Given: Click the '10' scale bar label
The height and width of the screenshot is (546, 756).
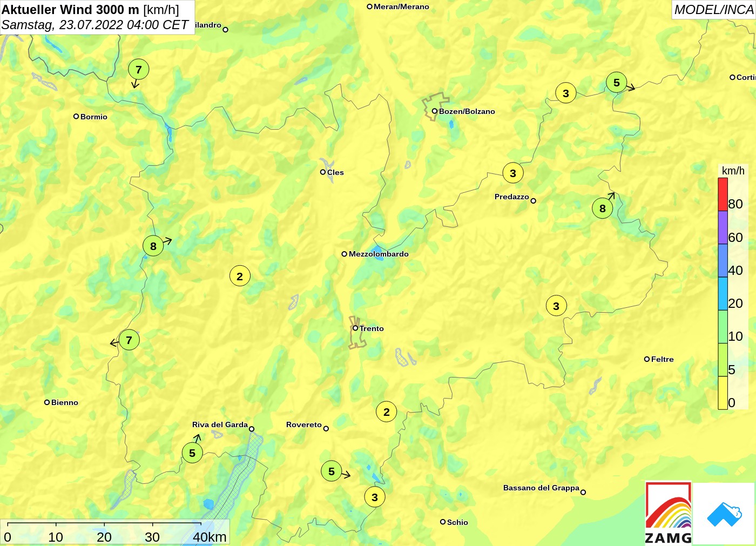Looking at the screenshot, I should pos(56,537).
